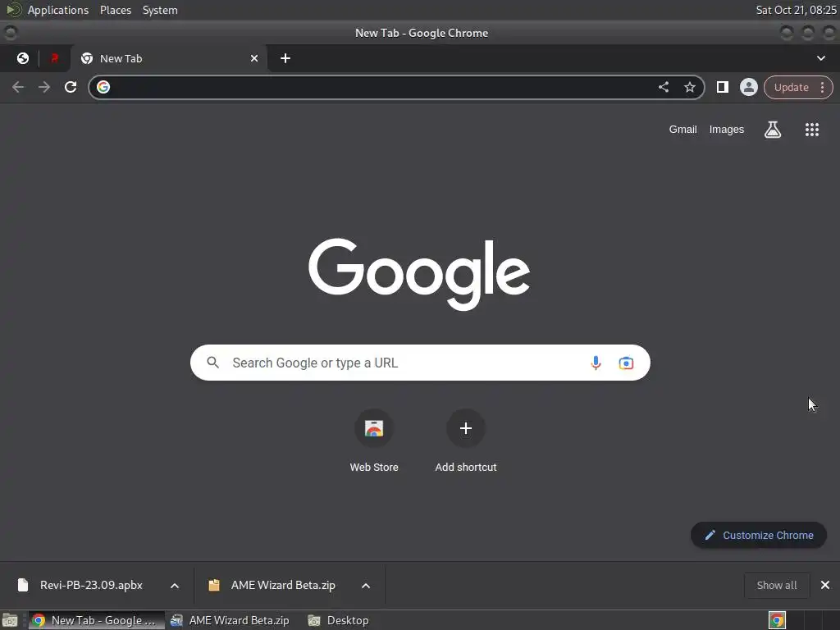The height and width of the screenshot is (630, 840).
Task: Reload the current page
Action: tap(71, 87)
